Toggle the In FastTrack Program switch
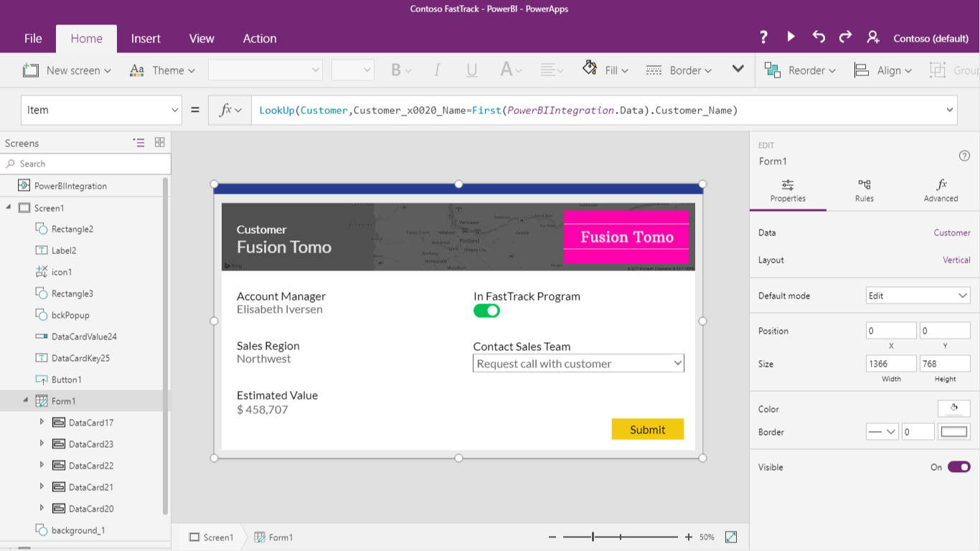 pos(486,311)
